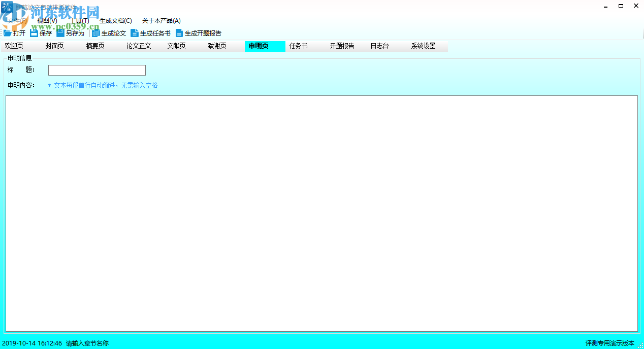Click the 生成论文 toolbar label

point(114,33)
